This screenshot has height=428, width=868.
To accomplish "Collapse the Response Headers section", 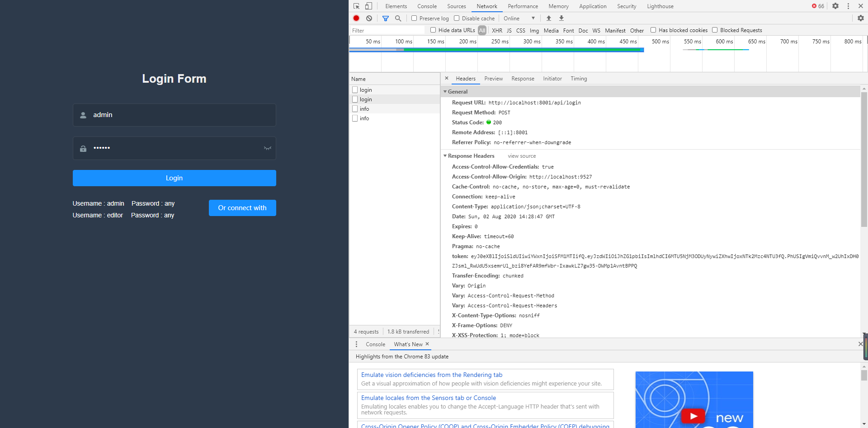I will click(445, 155).
